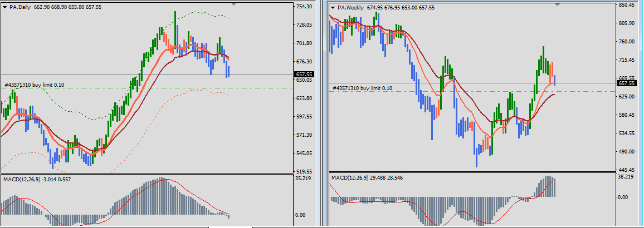Image resolution: width=644 pixels, height=228 pixels.
Task: Click the 805.90 price level on Weekly axis
Action: (626, 23)
